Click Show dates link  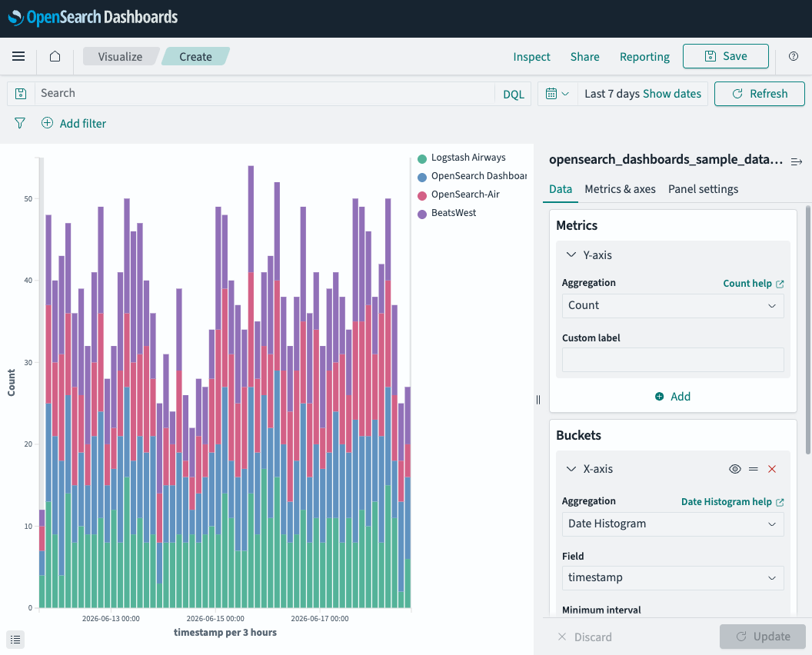tap(671, 94)
